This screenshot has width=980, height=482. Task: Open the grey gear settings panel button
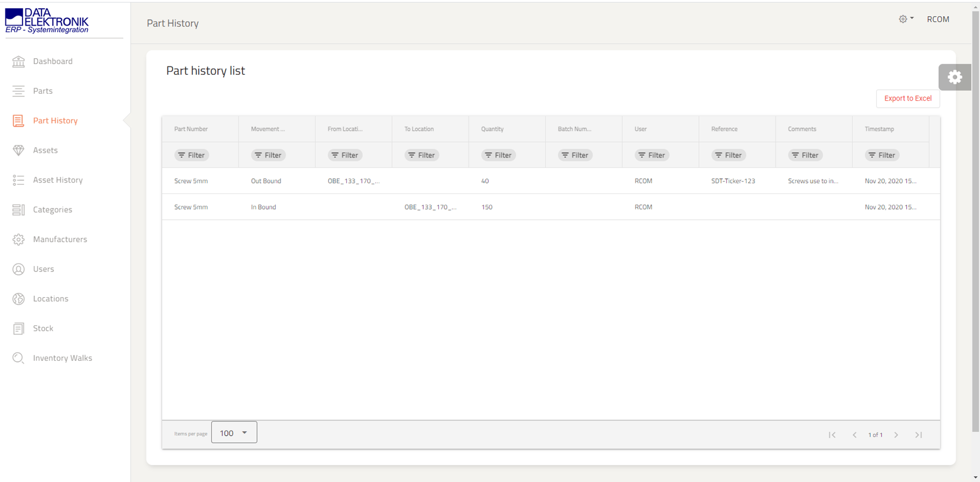point(955,77)
